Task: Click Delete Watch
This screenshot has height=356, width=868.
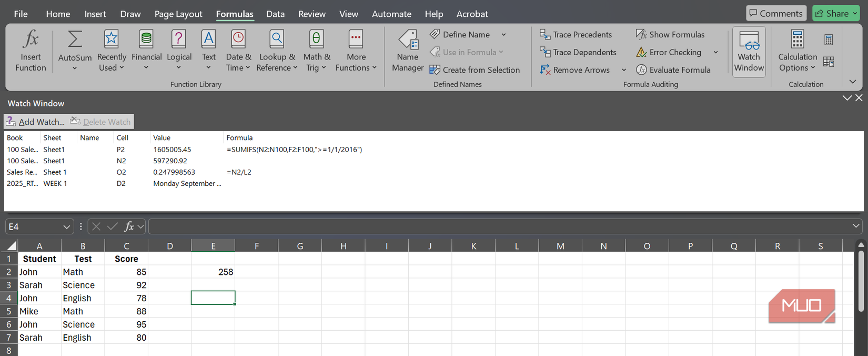Action: coord(100,122)
